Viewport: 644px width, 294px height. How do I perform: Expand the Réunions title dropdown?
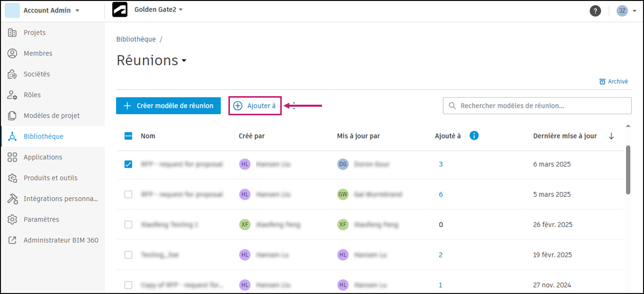[x=184, y=61]
